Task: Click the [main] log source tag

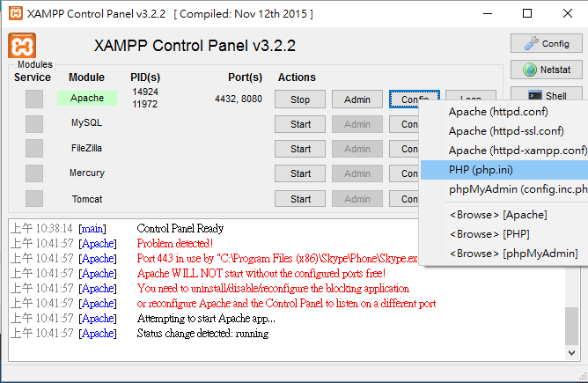Action: point(92,228)
